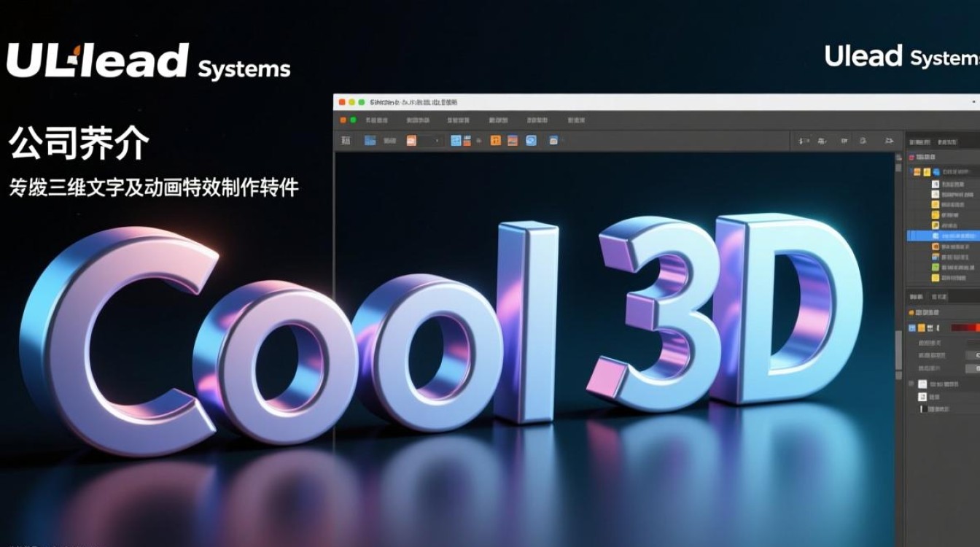Viewport: 980px width, 547px height.
Task: Toggle the square swatch next to the gradient bar
Action: coord(921,327)
